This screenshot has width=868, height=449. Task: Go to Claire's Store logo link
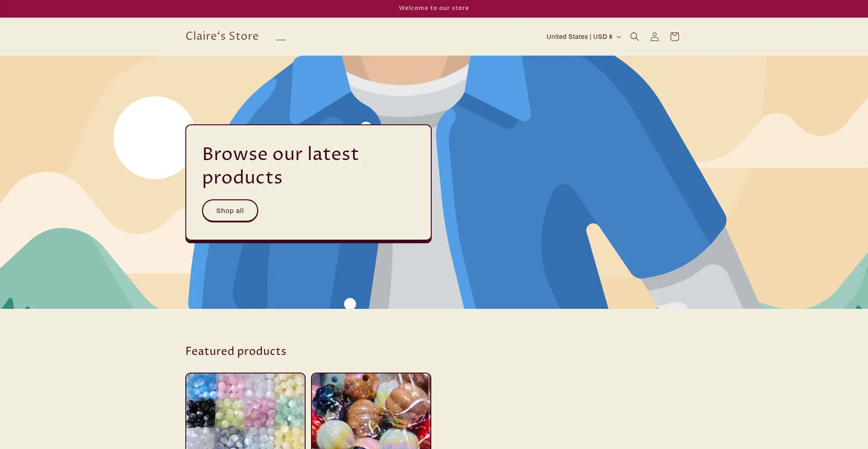pyautogui.click(x=222, y=36)
